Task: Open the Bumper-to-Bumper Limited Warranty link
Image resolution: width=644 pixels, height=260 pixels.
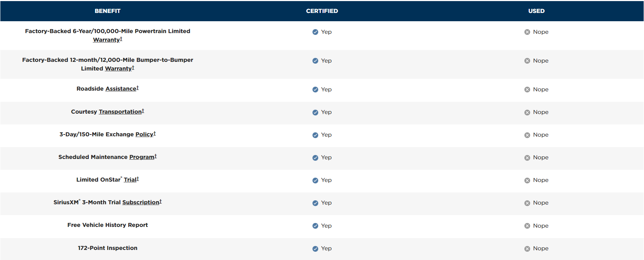Action: (x=119, y=69)
